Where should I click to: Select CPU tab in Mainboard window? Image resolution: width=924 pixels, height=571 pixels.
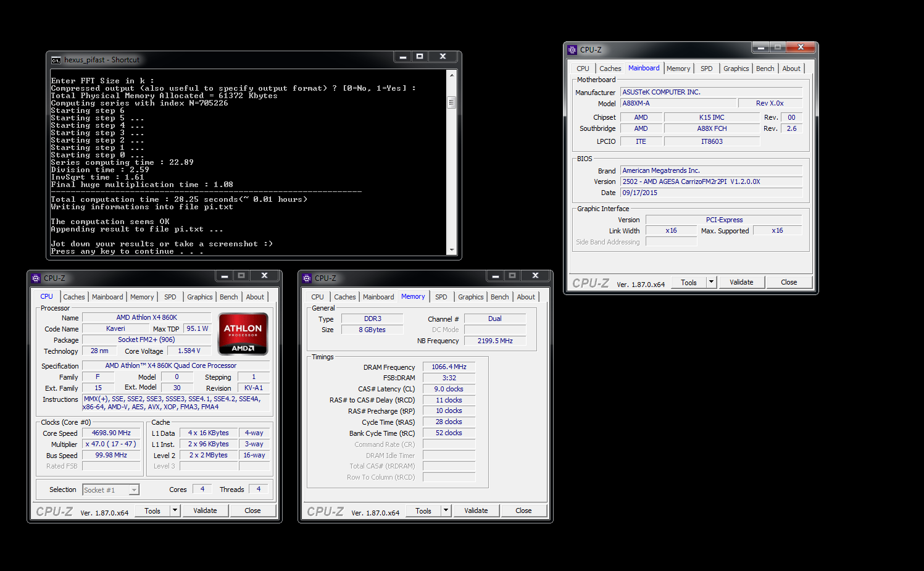coord(583,69)
